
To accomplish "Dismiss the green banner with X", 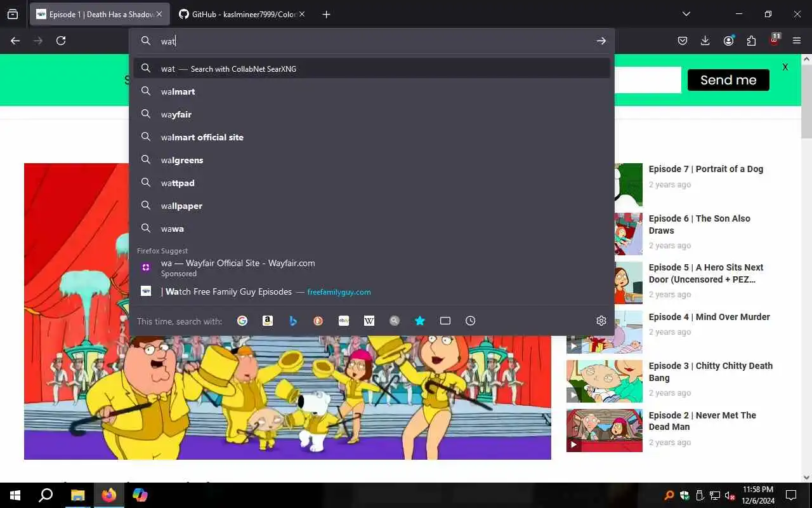I will (785, 67).
